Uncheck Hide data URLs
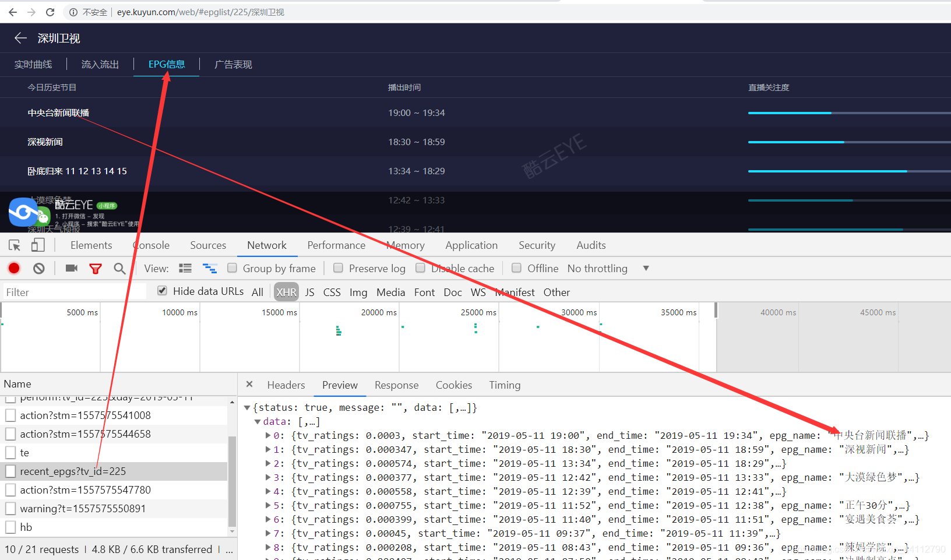The image size is (951, 560). coord(163,290)
